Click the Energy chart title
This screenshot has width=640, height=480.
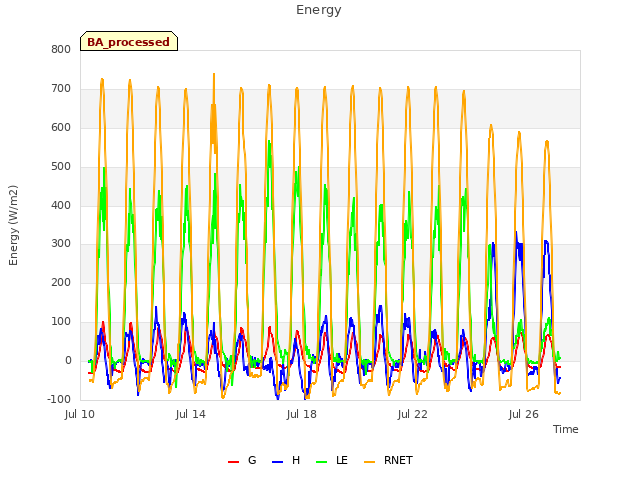319,10
